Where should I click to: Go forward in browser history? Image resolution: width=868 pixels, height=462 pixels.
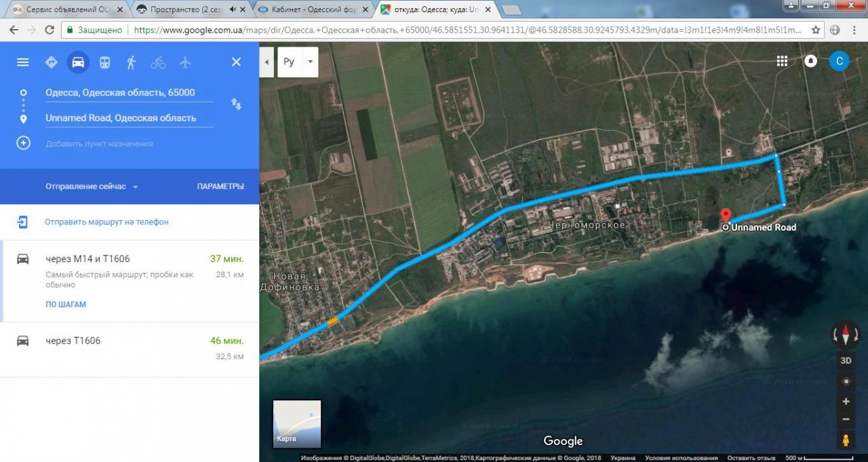pyautogui.click(x=31, y=30)
